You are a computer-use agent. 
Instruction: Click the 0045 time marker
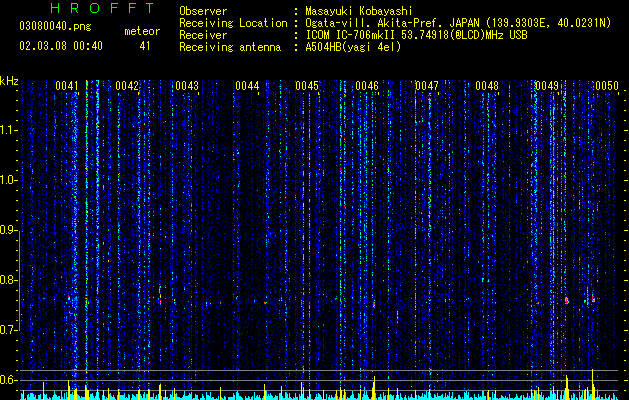click(307, 86)
